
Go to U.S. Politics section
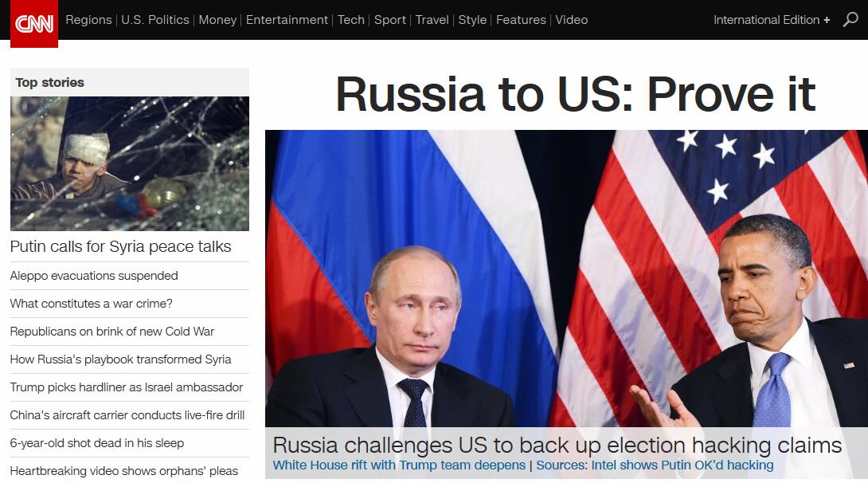coord(155,20)
